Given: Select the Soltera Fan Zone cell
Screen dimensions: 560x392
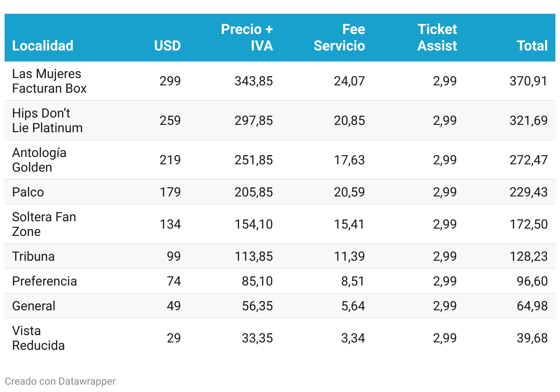Looking at the screenshot, I should [x=44, y=224].
